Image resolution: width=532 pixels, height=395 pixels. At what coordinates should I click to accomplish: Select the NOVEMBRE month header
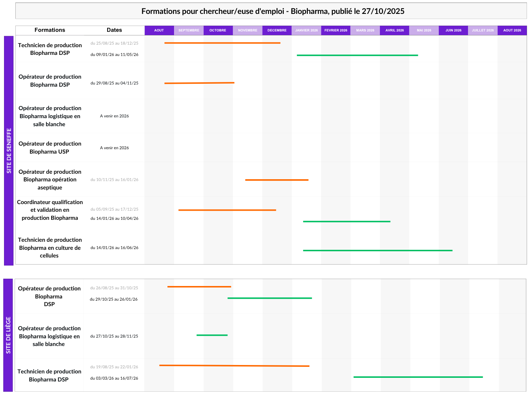(248, 30)
